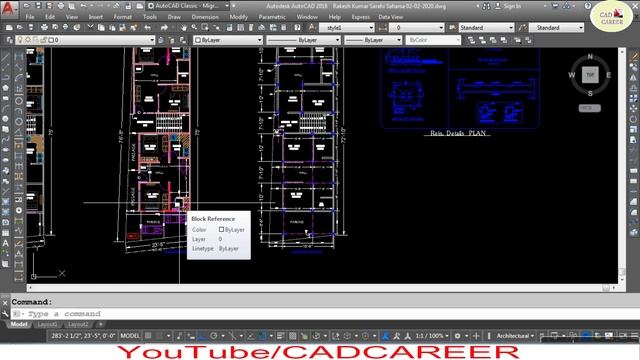640x360 pixels.
Task: Open the dimension style 0 dropdown
Action: (x=416, y=27)
